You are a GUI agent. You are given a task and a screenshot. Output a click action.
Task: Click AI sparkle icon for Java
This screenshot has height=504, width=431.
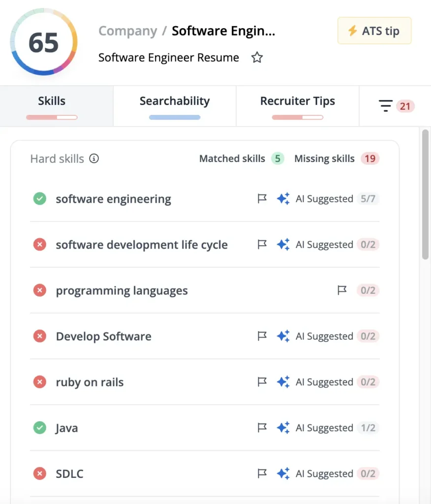pos(283,428)
